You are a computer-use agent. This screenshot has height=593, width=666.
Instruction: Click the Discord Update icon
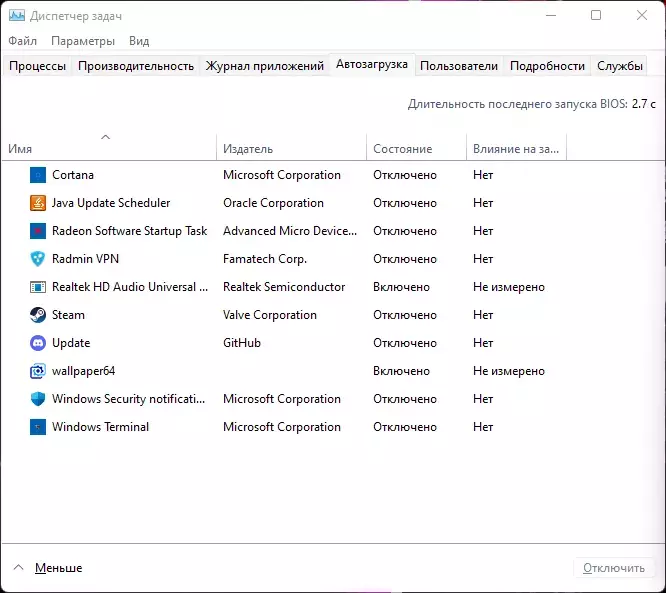click(x=38, y=343)
